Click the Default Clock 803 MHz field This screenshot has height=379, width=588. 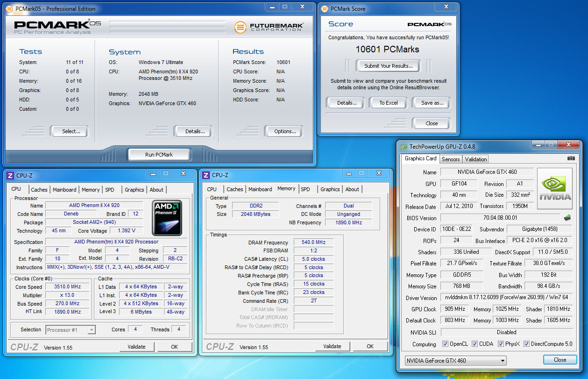tap(454, 320)
